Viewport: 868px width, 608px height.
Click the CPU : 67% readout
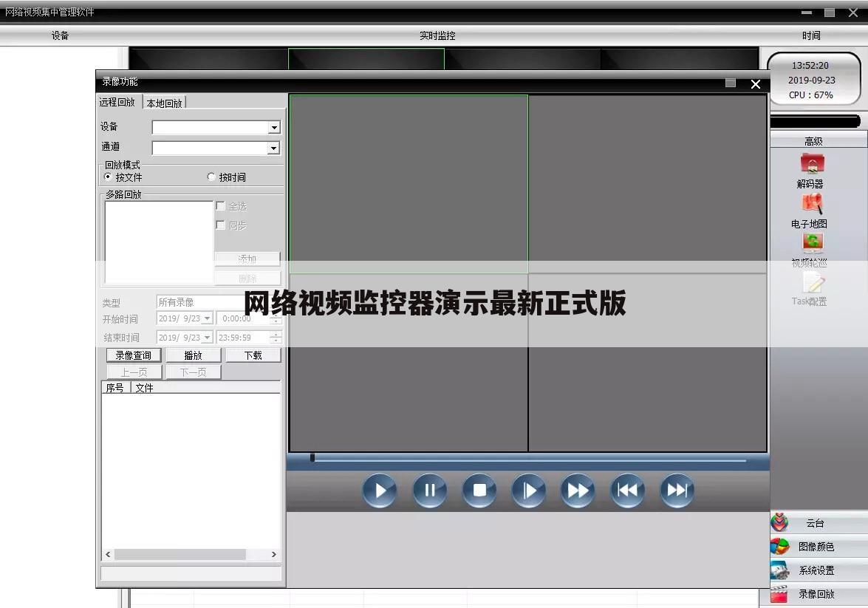[811, 95]
